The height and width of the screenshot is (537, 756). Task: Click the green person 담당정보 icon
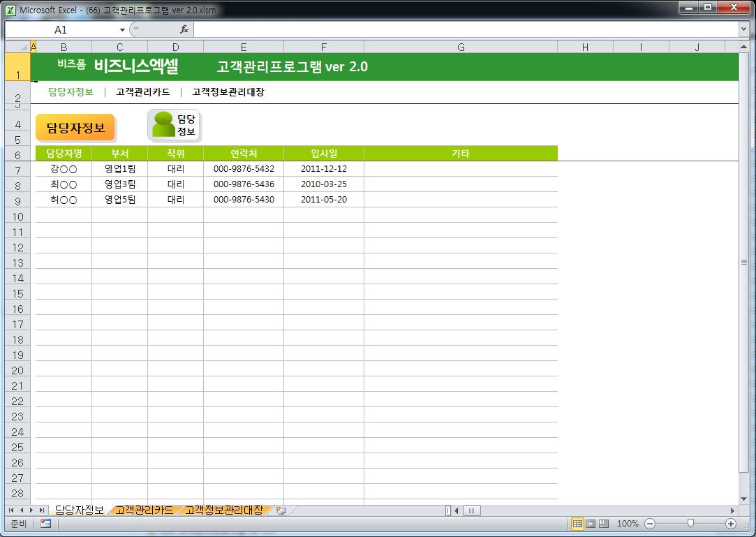tap(175, 126)
